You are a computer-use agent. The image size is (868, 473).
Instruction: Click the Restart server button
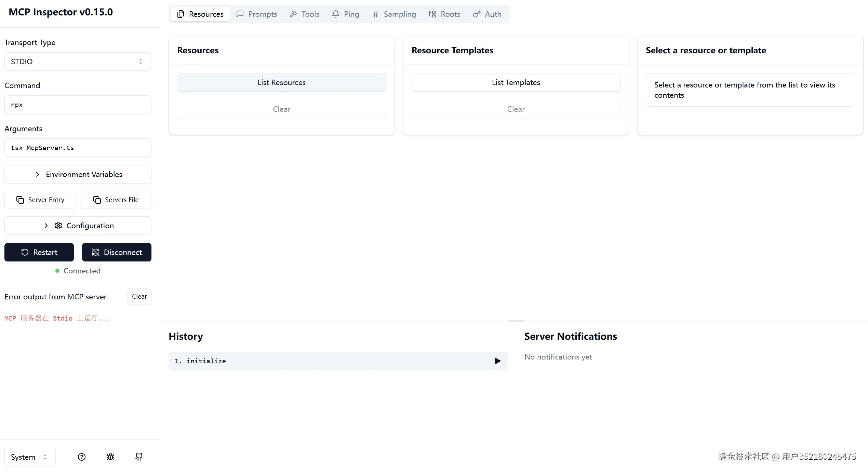(39, 252)
